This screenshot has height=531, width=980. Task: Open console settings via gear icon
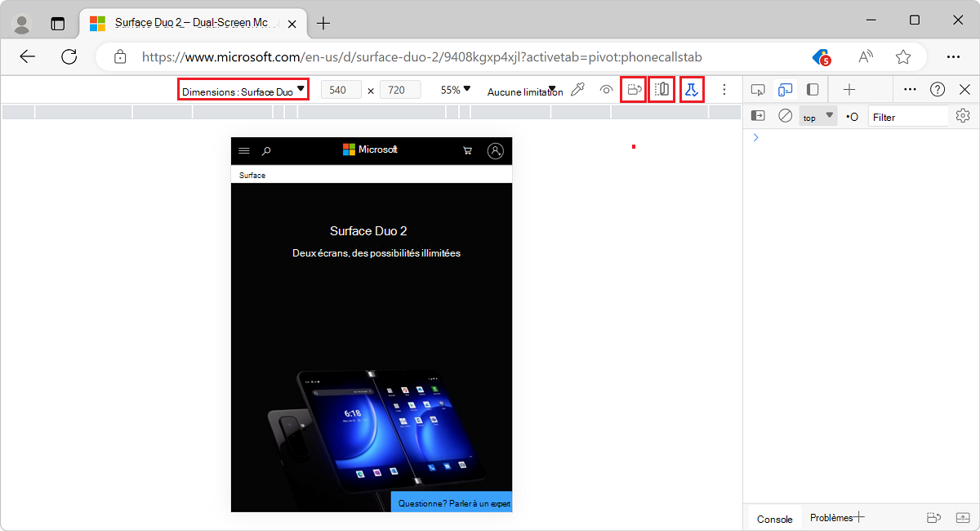[x=963, y=116]
